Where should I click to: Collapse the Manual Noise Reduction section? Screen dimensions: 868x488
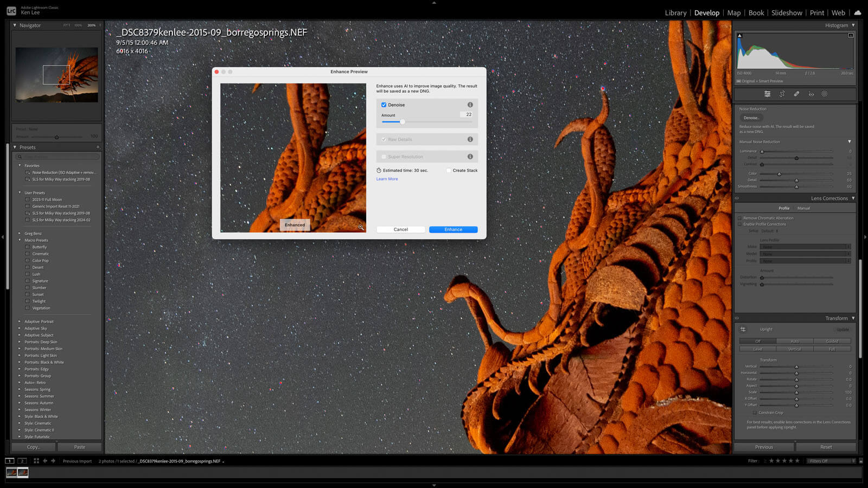pos(850,142)
